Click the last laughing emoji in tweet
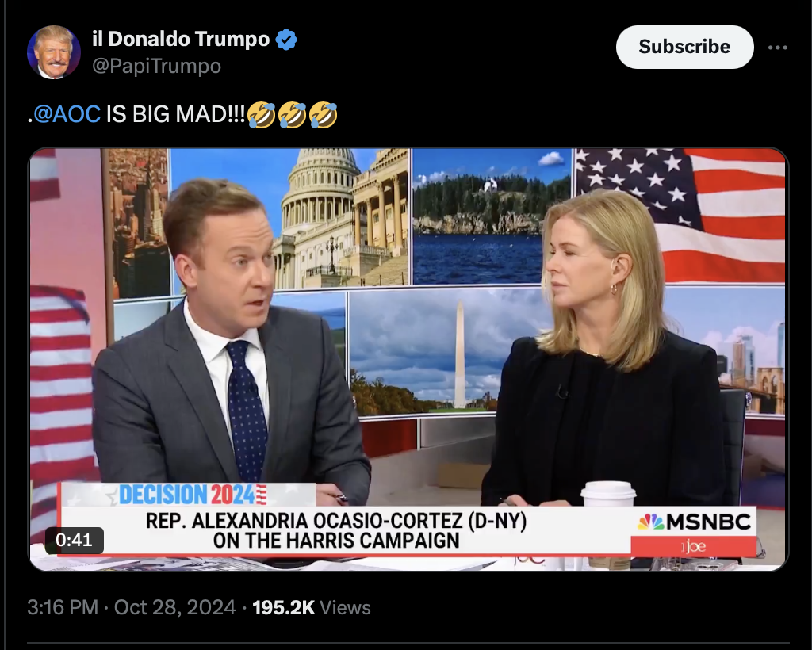812x650 pixels. pyautogui.click(x=324, y=114)
